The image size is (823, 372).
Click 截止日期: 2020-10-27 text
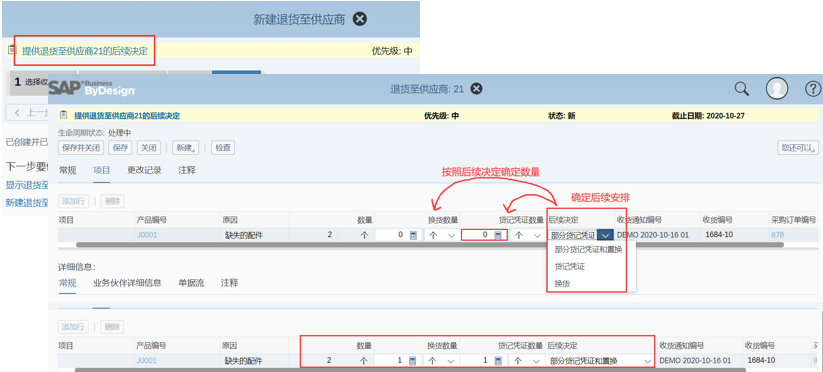(x=708, y=116)
